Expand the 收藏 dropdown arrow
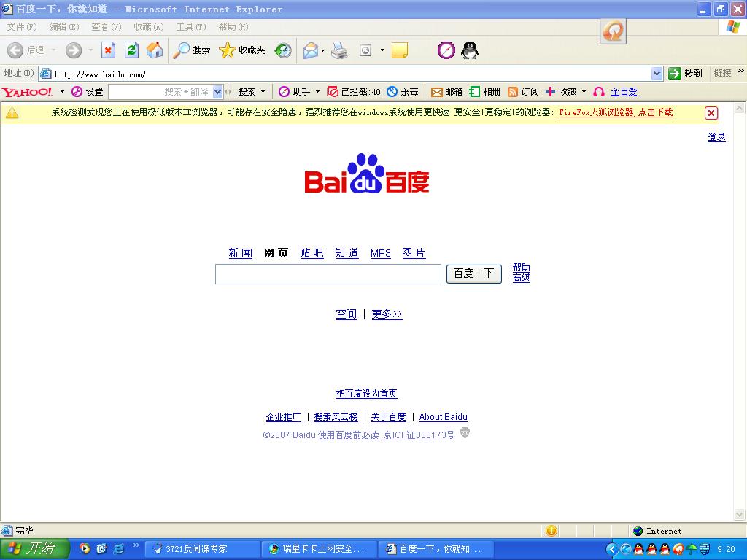The image size is (747, 560). pos(584,92)
